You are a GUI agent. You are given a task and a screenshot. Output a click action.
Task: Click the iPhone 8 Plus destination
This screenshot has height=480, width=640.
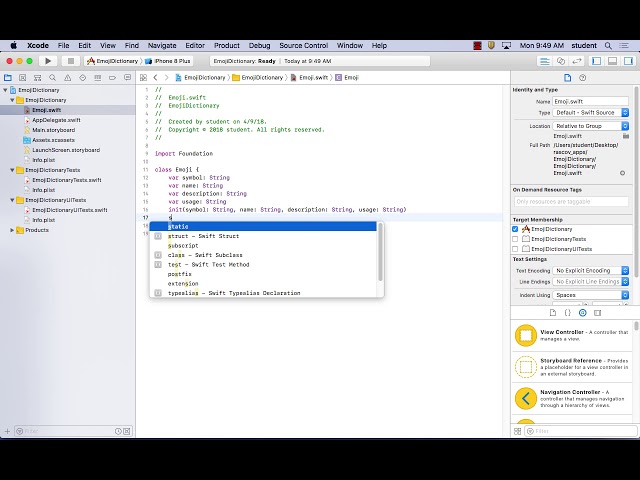pos(168,61)
